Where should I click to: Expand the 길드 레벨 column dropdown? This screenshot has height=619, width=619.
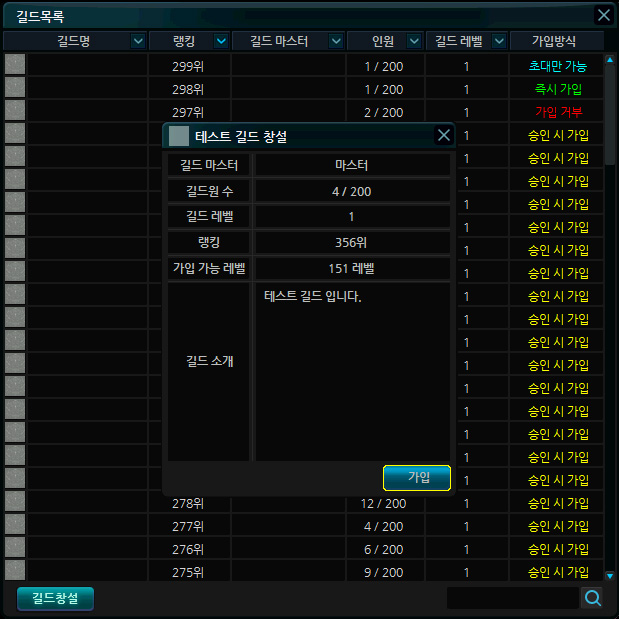[496, 41]
